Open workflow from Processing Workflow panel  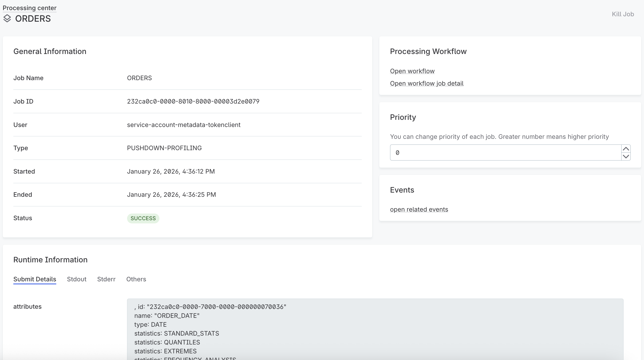[x=412, y=71]
